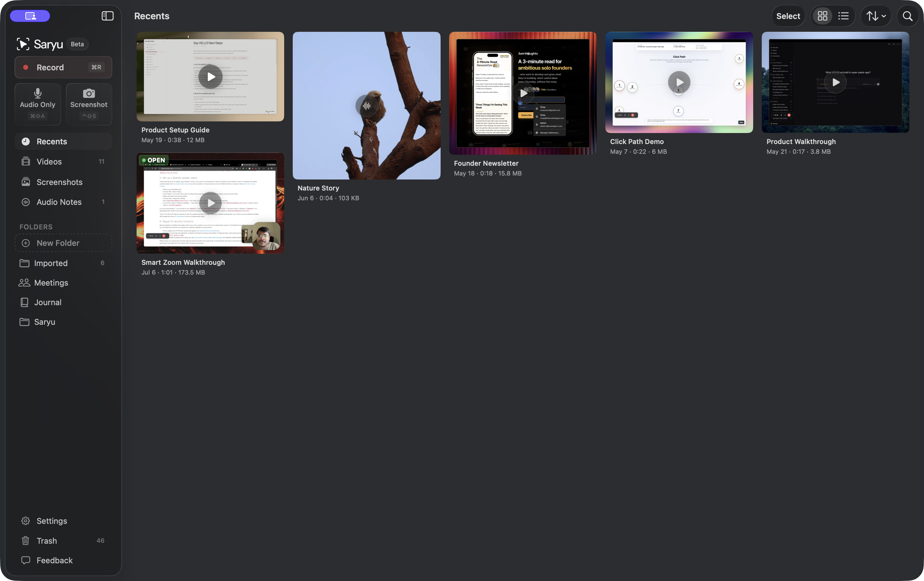Image resolution: width=924 pixels, height=581 pixels.
Task: Open the Meetings folder
Action: click(x=63, y=283)
